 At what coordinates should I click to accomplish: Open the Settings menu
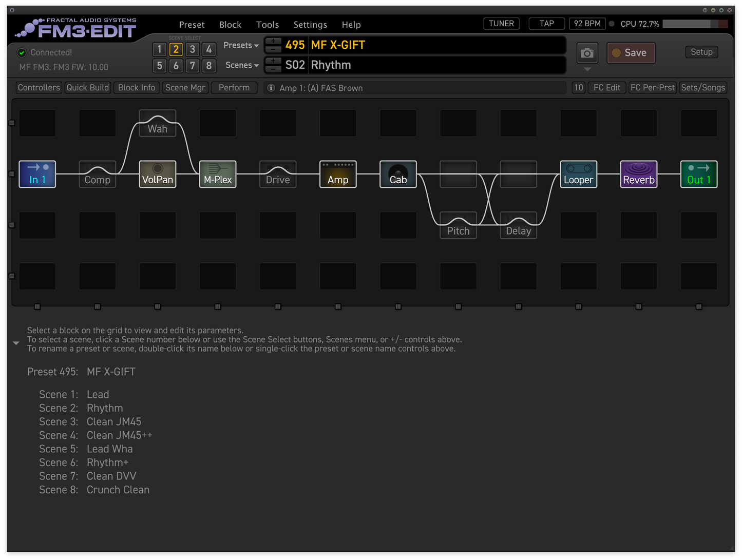click(310, 24)
